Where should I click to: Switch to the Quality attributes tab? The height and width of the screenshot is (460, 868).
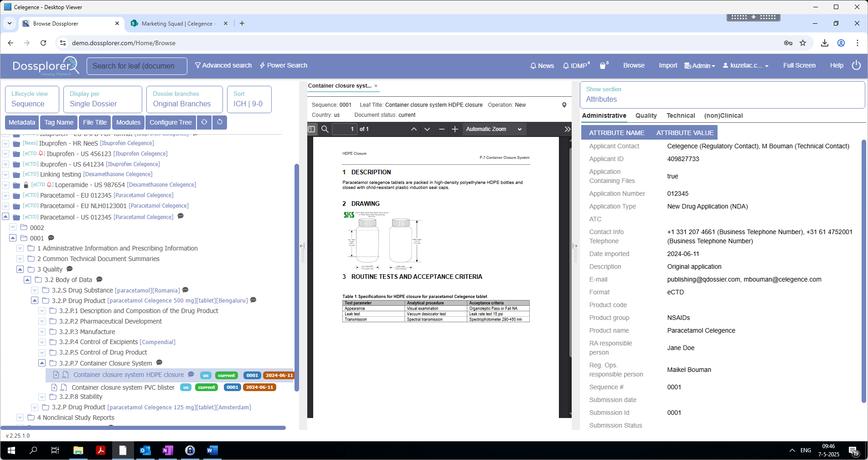point(646,115)
